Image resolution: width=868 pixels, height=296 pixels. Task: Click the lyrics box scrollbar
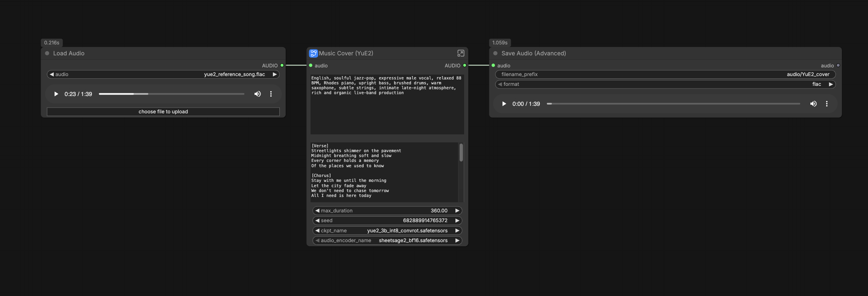click(461, 153)
